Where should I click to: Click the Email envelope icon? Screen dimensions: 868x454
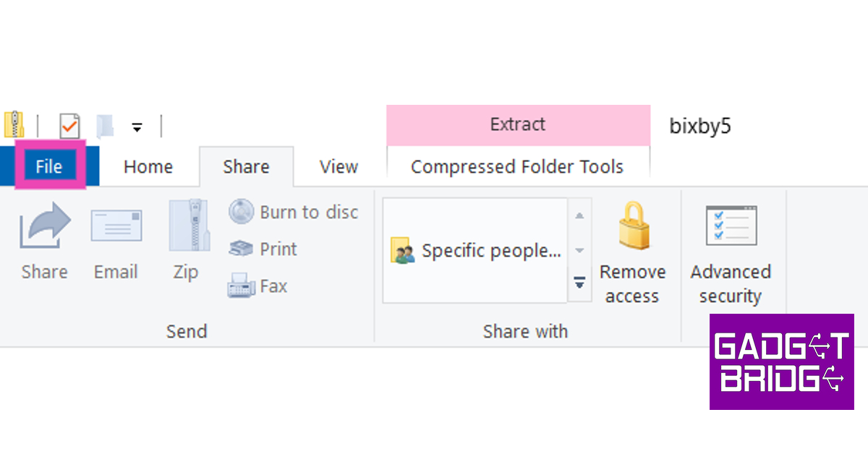click(x=116, y=226)
